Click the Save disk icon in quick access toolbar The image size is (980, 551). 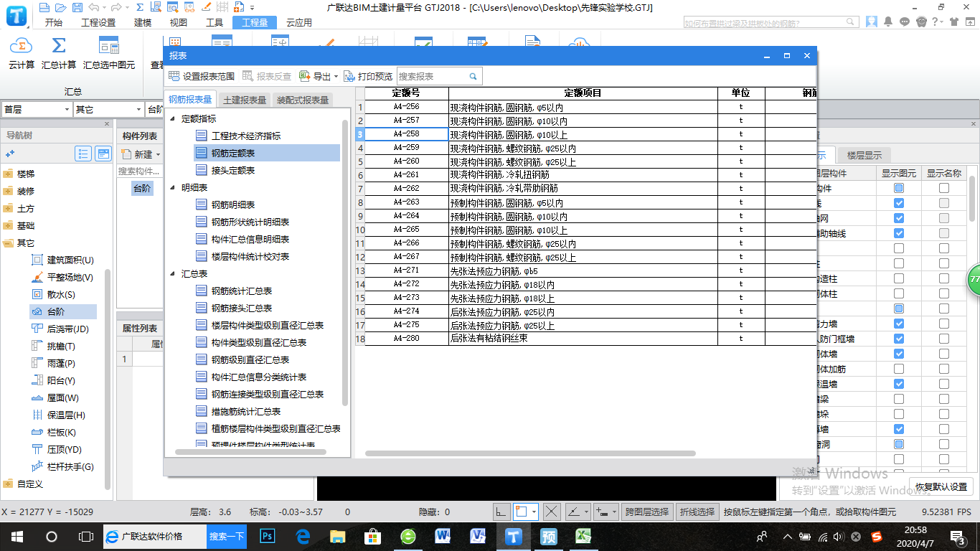tap(76, 8)
